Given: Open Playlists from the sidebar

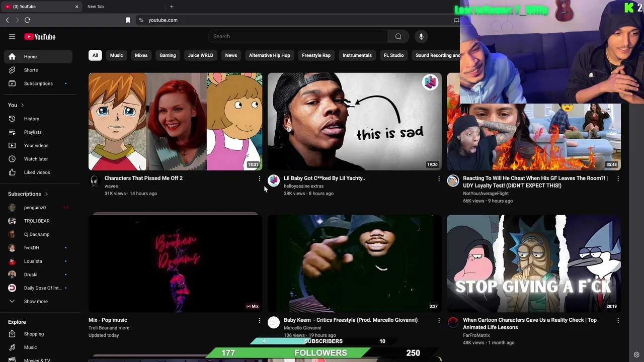Looking at the screenshot, I should [x=38, y=132].
